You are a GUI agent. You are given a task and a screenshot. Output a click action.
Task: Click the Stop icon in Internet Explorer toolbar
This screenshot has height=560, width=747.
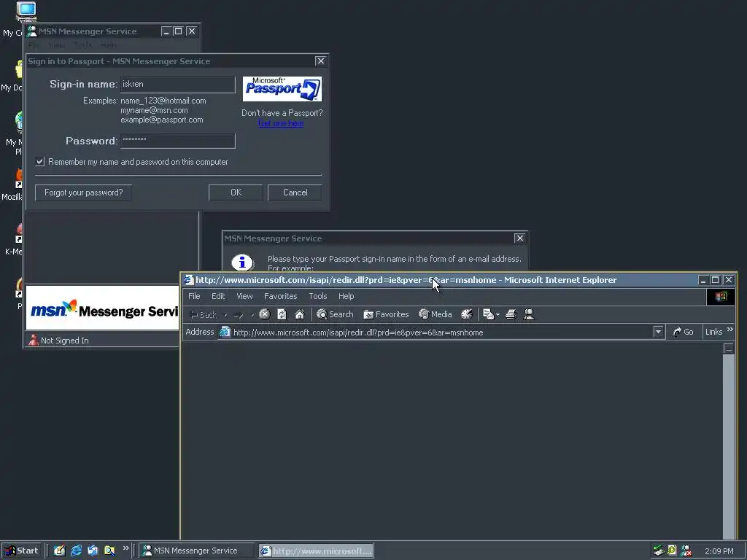pos(264,314)
